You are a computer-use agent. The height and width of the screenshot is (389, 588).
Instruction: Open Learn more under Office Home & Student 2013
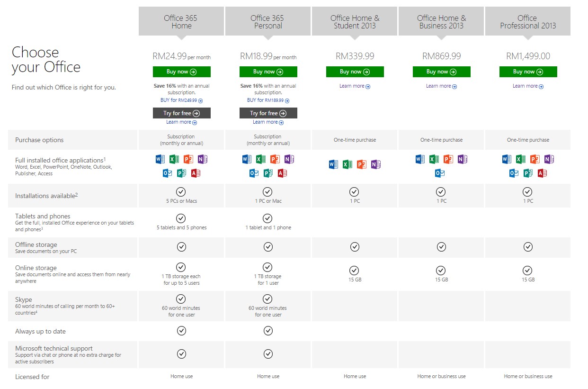tap(355, 86)
